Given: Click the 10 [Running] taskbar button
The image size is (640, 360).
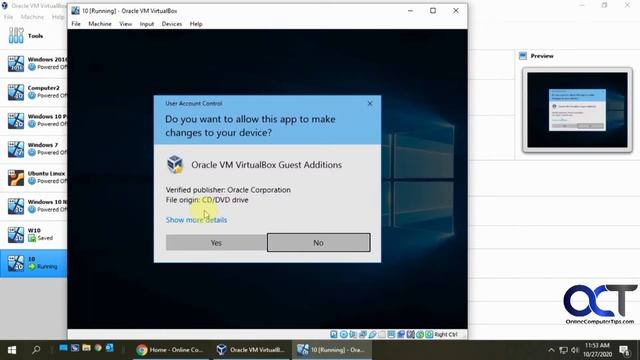Looking at the screenshot, I should click(x=331, y=350).
